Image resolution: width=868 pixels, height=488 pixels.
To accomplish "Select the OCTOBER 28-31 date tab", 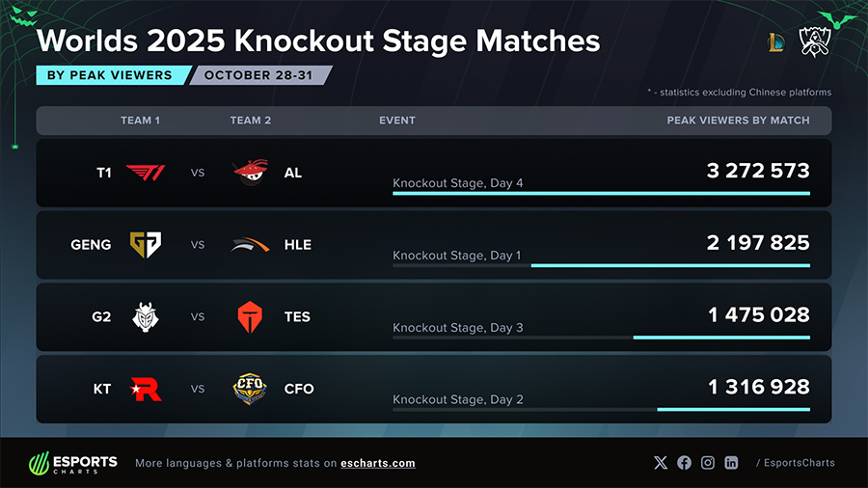I will point(258,75).
